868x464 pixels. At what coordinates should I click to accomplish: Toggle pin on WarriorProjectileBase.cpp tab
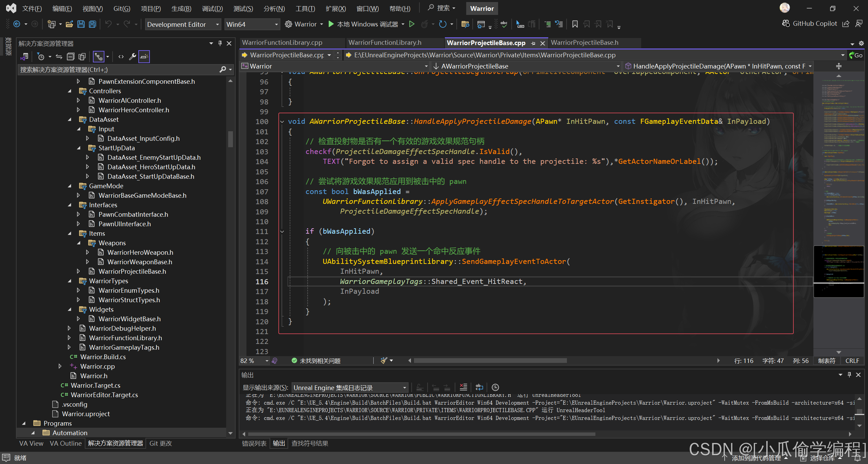point(533,43)
